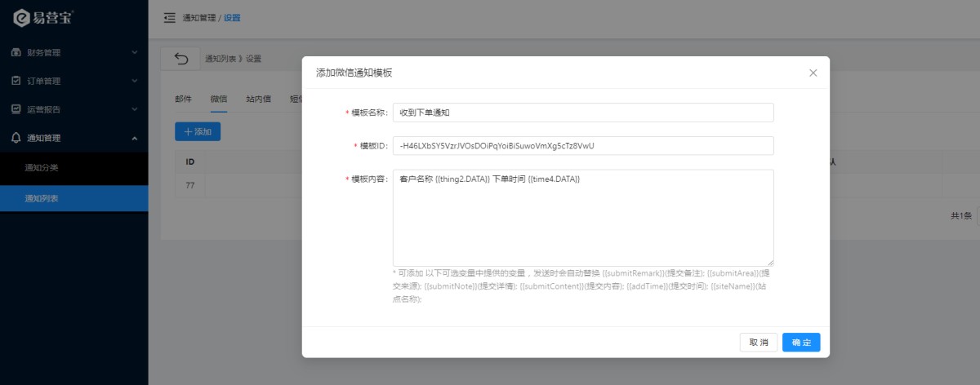The image size is (980, 385).
Task: Collapse the 通知管理 menu chevron
Action: 135,138
